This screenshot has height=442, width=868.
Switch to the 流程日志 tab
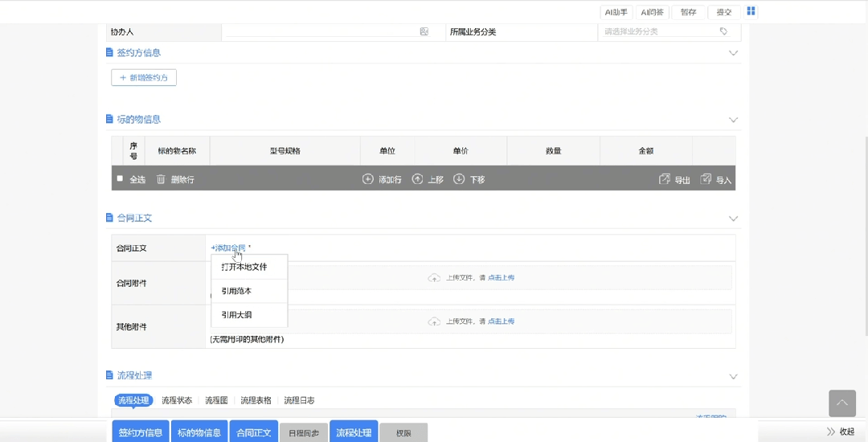[x=300, y=400]
